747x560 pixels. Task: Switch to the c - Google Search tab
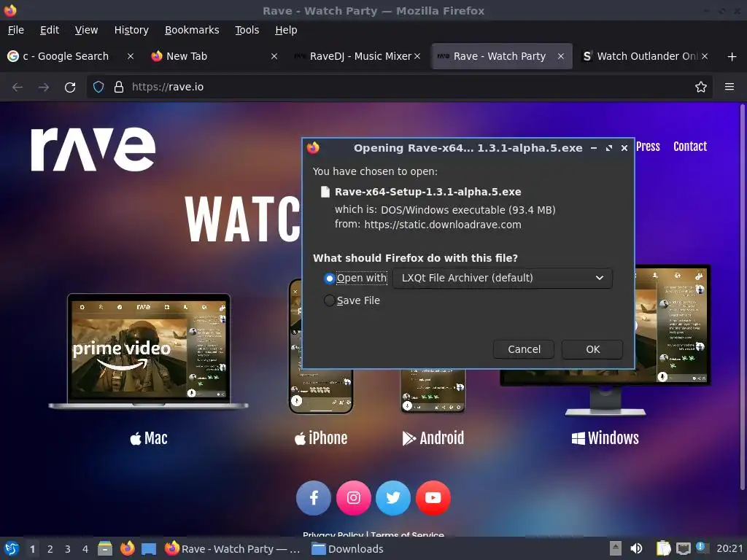[x=71, y=56]
